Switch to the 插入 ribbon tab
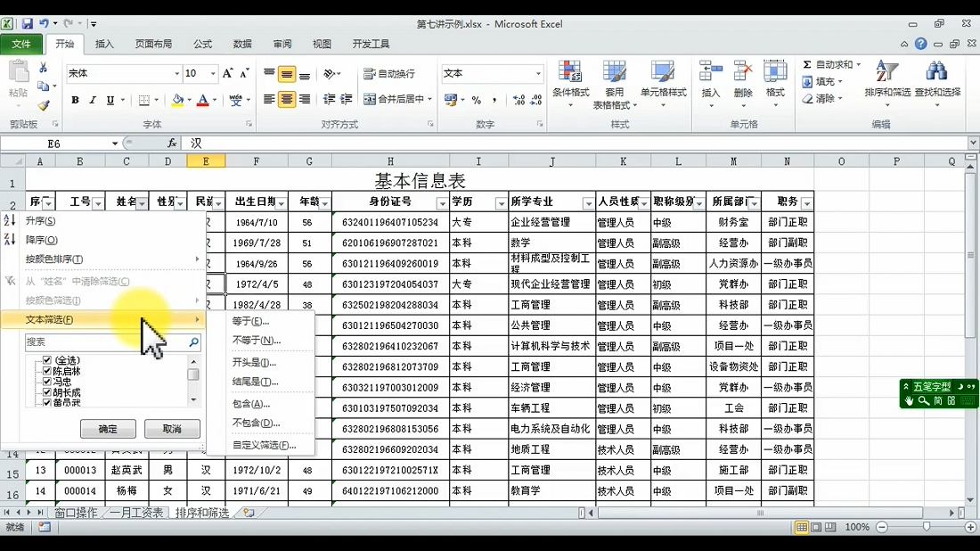This screenshot has height=551, width=980. tap(104, 44)
